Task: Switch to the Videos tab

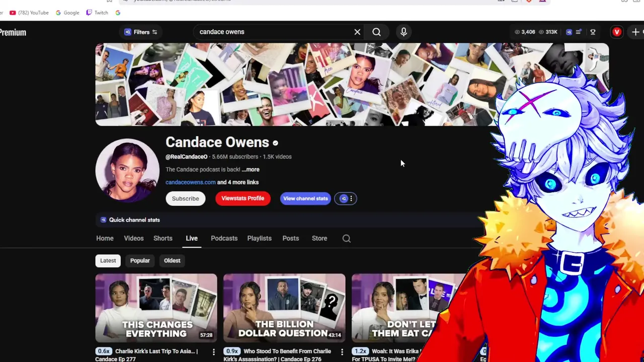Action: coord(134,238)
